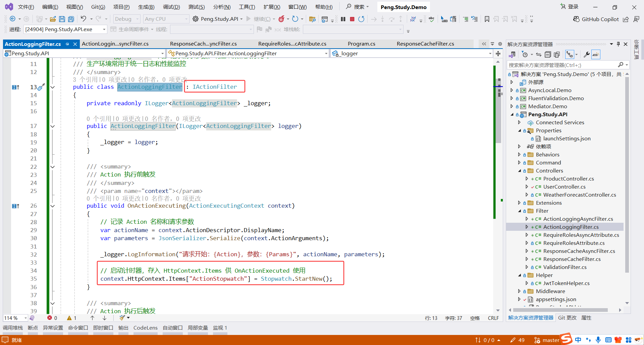Click the Solution Explorer vertical scrollbar
The image size is (644, 345).
[627, 174]
